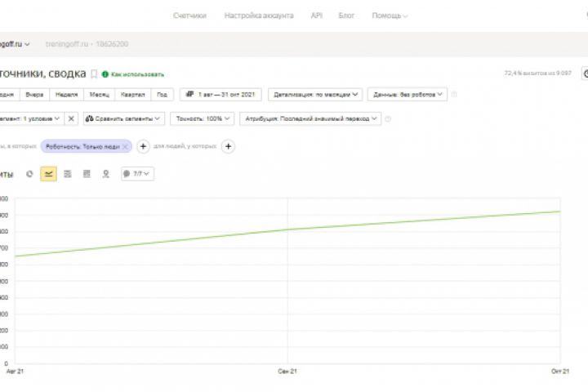This screenshot has height=392, width=588.
Task: Click the comment bubble icon beside 7/7
Action: tap(127, 174)
